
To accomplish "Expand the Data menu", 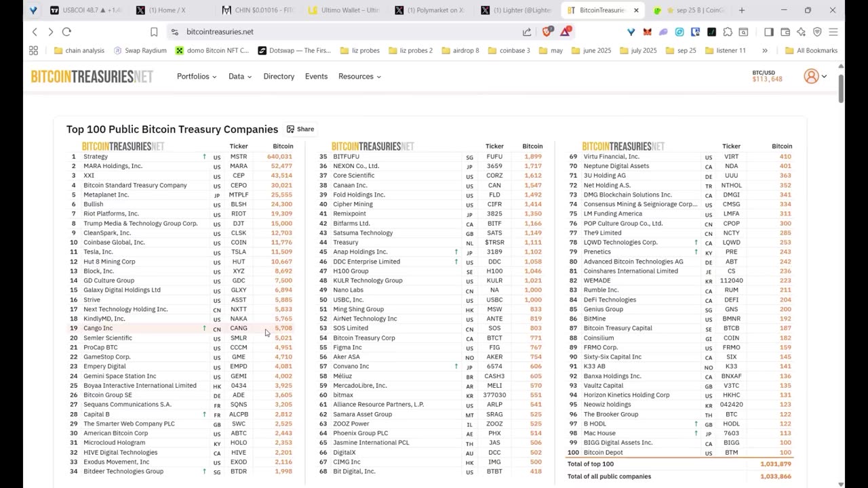I will point(240,77).
